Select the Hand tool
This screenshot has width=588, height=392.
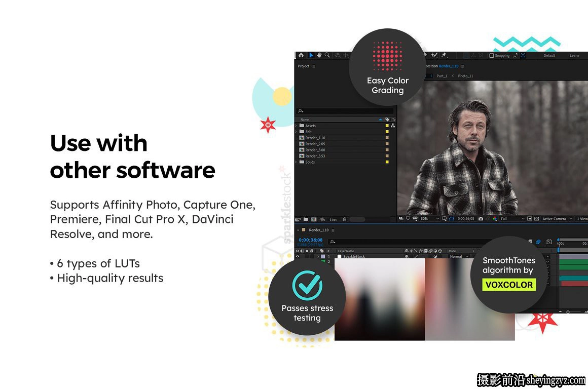point(319,55)
